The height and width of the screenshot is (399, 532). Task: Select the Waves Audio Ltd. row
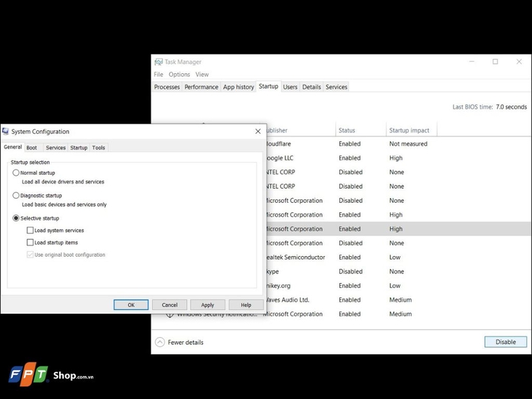pos(398,300)
